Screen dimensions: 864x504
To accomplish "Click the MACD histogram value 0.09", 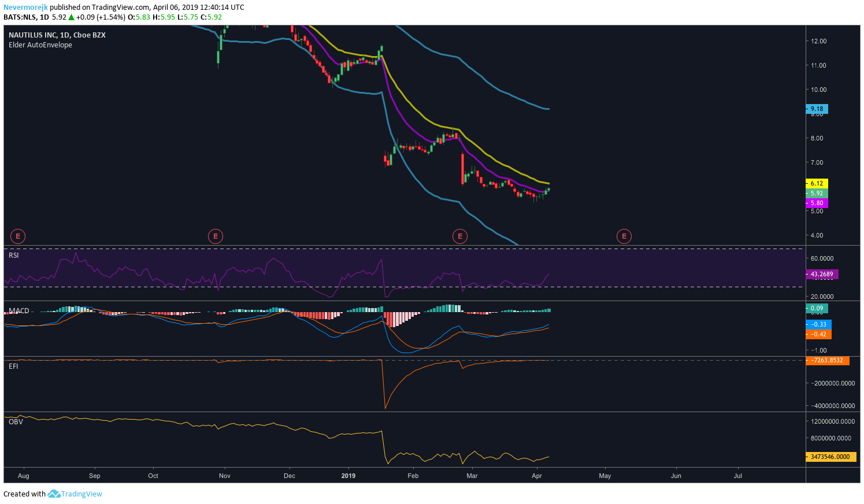I will point(817,308).
